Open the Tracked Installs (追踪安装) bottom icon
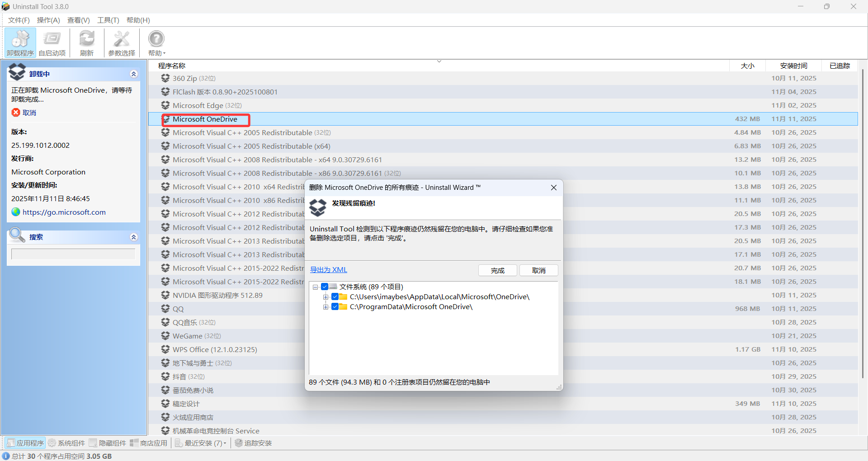Image resolution: width=868 pixels, height=461 pixels. [239, 443]
